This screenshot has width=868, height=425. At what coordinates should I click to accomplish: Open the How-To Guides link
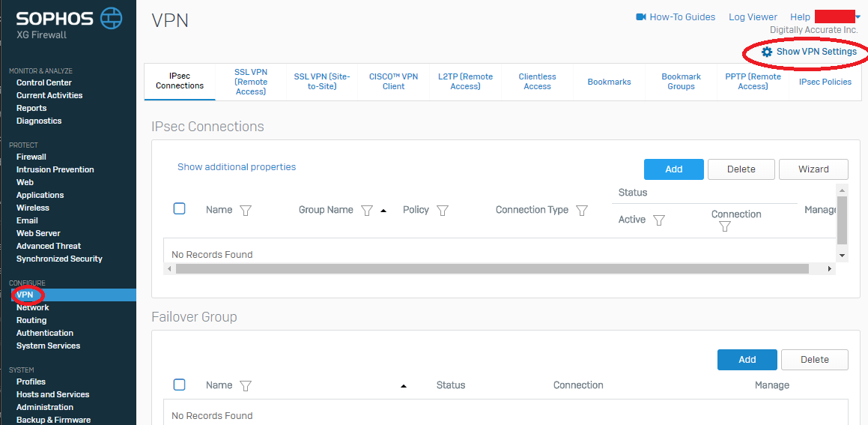(x=682, y=17)
